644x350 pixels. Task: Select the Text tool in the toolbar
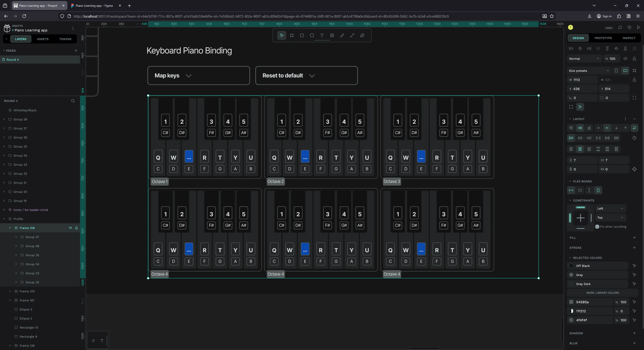322,35
